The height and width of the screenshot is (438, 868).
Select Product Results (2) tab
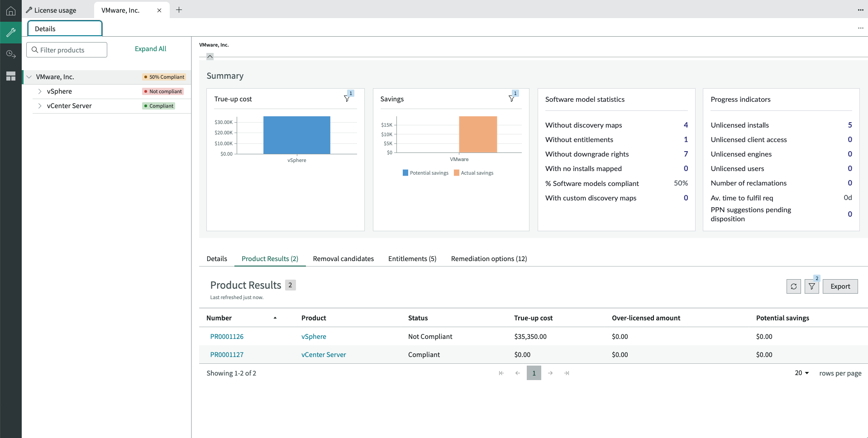[x=270, y=258]
